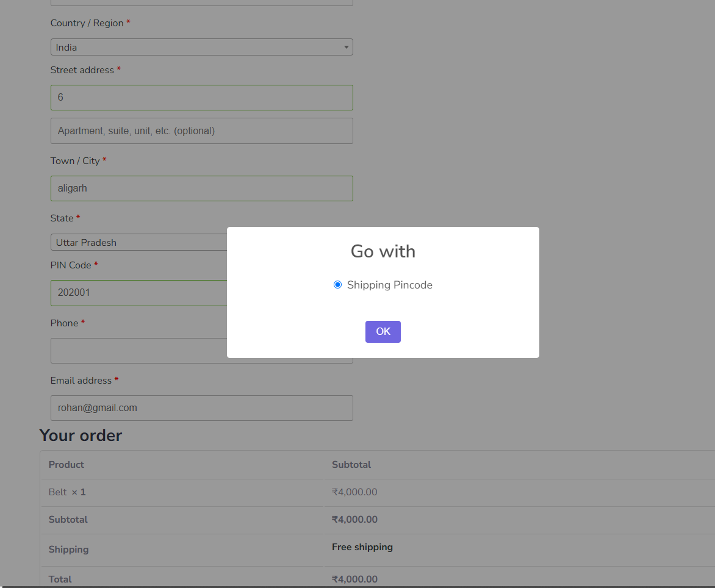
Task: Click the required asterisk beside Phone
Action: tap(83, 322)
